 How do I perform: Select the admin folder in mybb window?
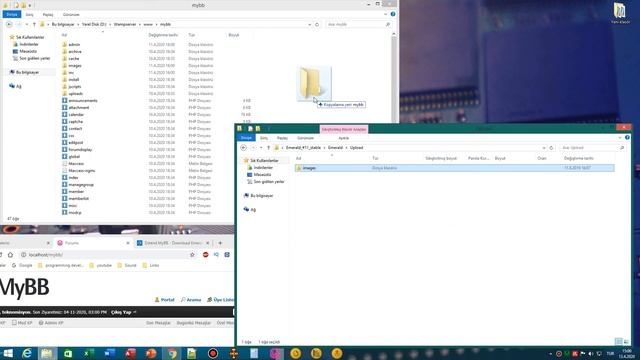74,44
